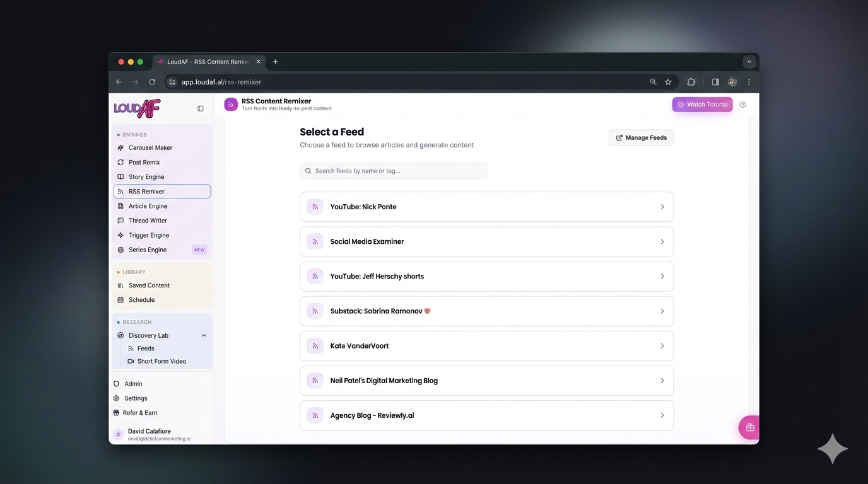Open Neil Patel's Digital Marketing Blog chevron
This screenshot has width=868, height=484.
pos(662,381)
